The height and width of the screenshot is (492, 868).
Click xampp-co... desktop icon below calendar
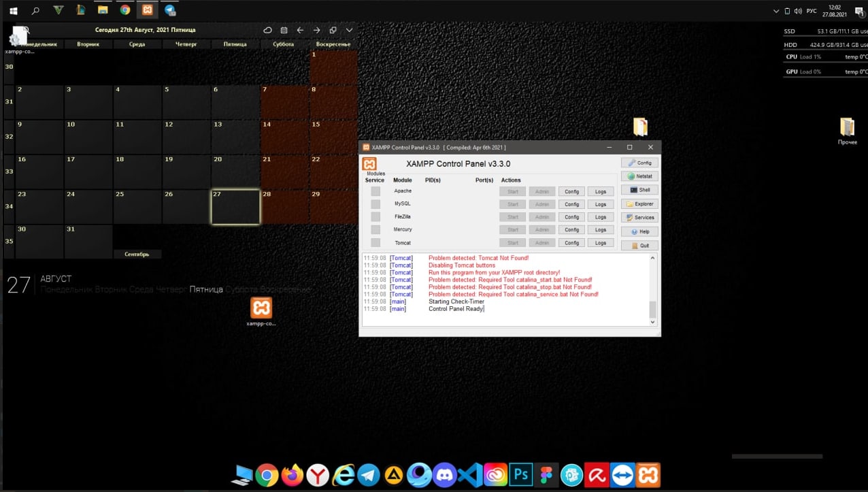click(261, 312)
